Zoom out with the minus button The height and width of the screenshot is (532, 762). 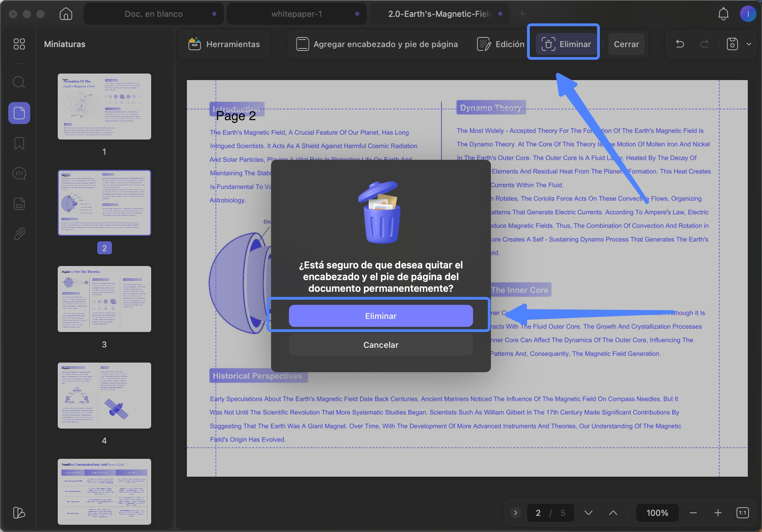[x=693, y=513]
